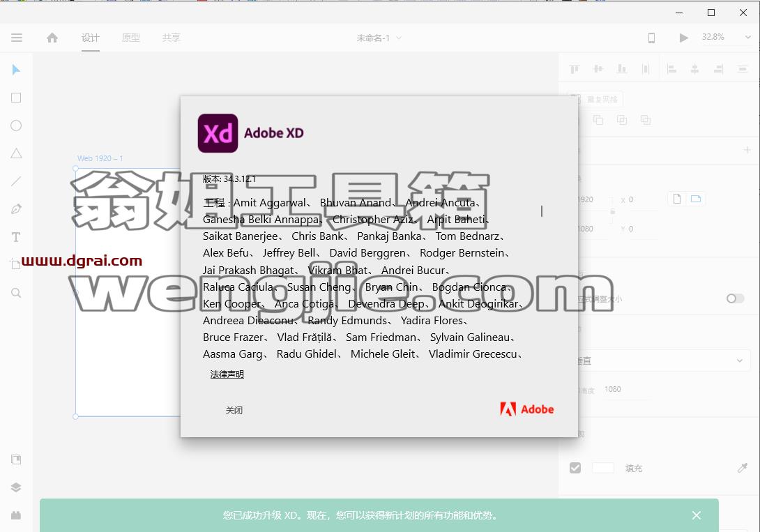Choose landscape artboard orientation
The image size is (760, 532).
pos(696,199)
